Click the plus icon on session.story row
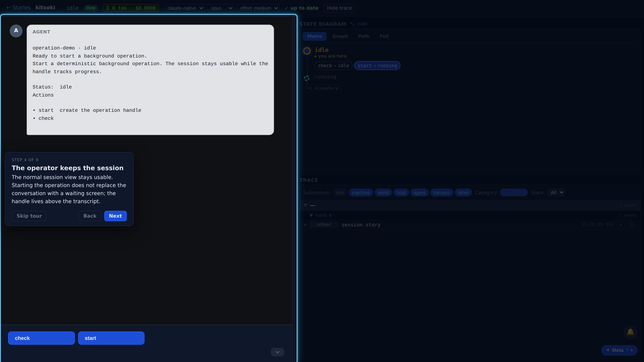 621,225
